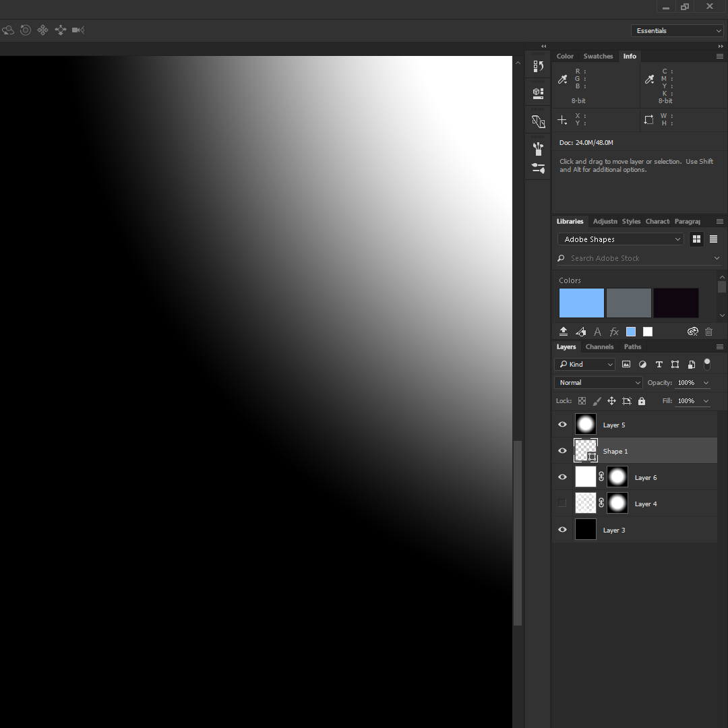
Task: Select the 3D slide view tool
Action: (x=60, y=30)
